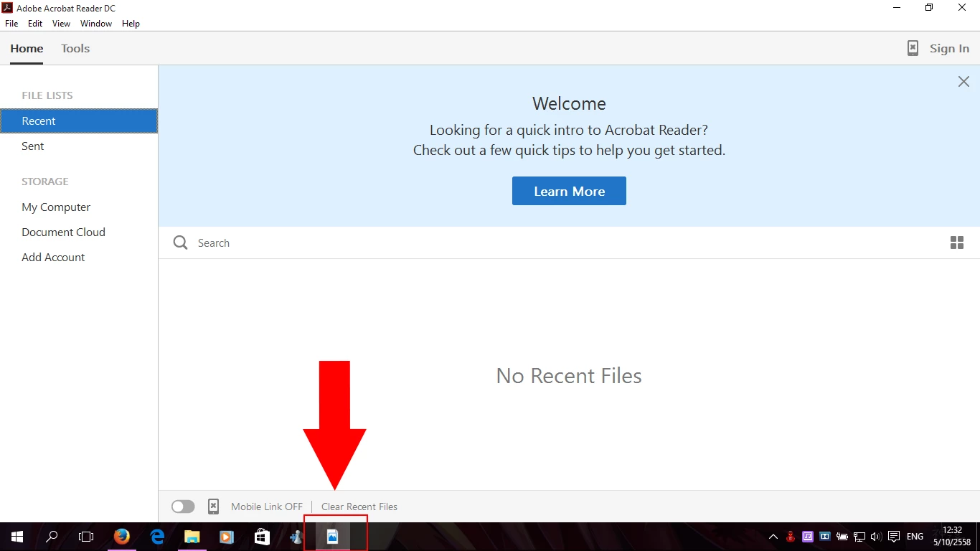Image resolution: width=980 pixels, height=551 pixels.
Task: Click the Dolby tray icon
Action: point(825,537)
